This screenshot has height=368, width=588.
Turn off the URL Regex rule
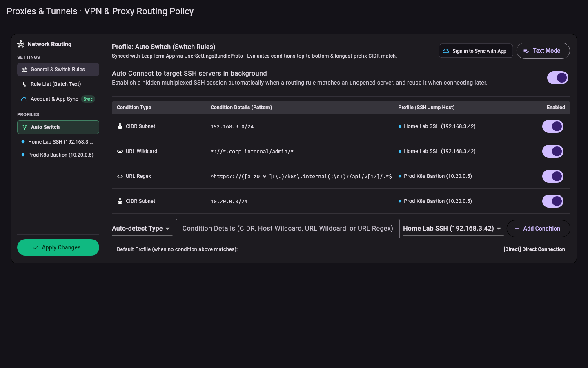point(553,176)
